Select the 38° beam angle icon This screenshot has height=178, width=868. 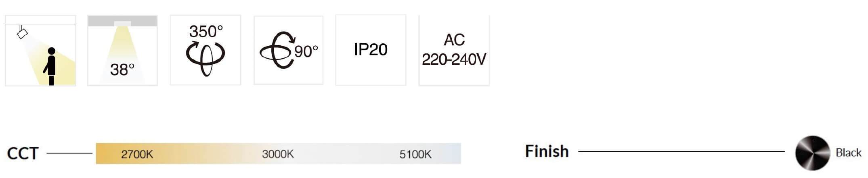point(122,51)
